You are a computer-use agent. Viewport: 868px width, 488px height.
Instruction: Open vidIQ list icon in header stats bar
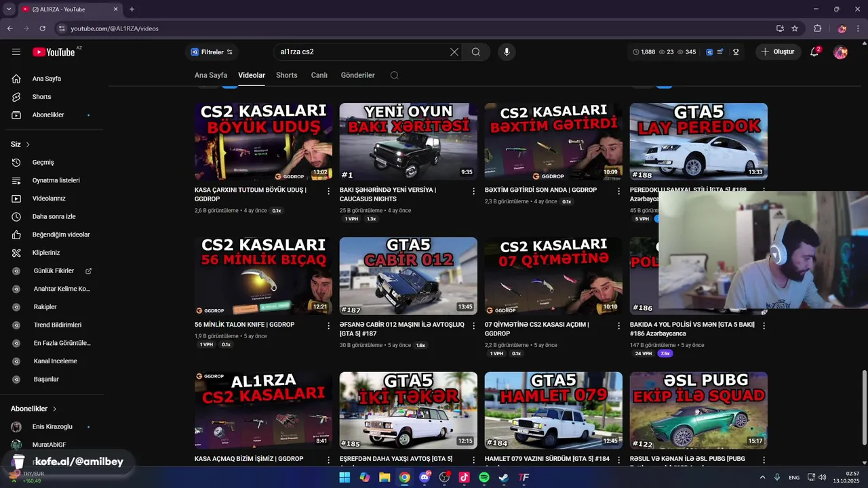[x=720, y=52]
